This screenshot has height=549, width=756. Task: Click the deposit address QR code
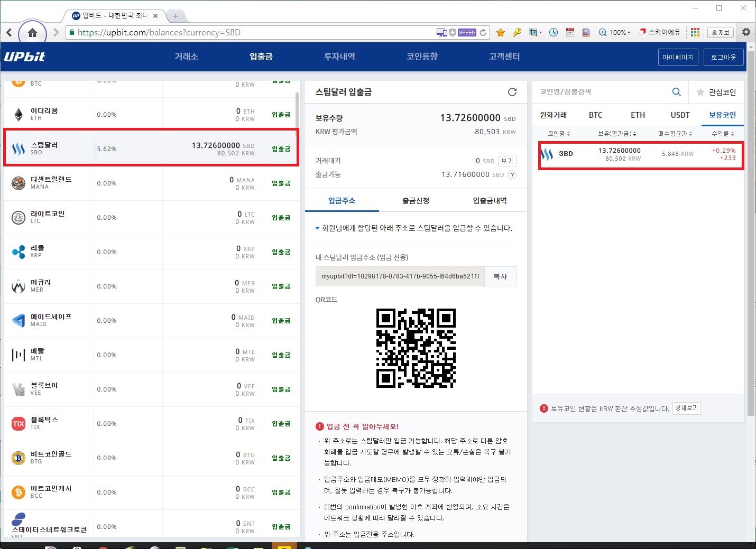point(416,349)
